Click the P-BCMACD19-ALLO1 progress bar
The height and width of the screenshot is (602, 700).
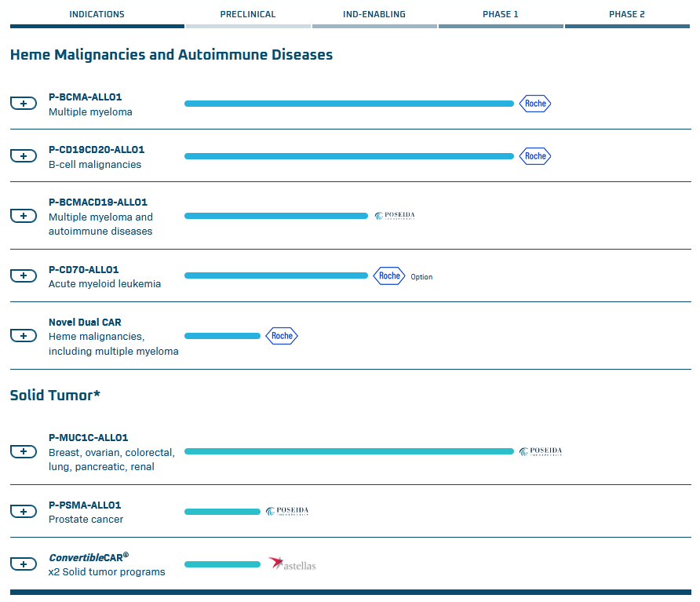pos(276,216)
